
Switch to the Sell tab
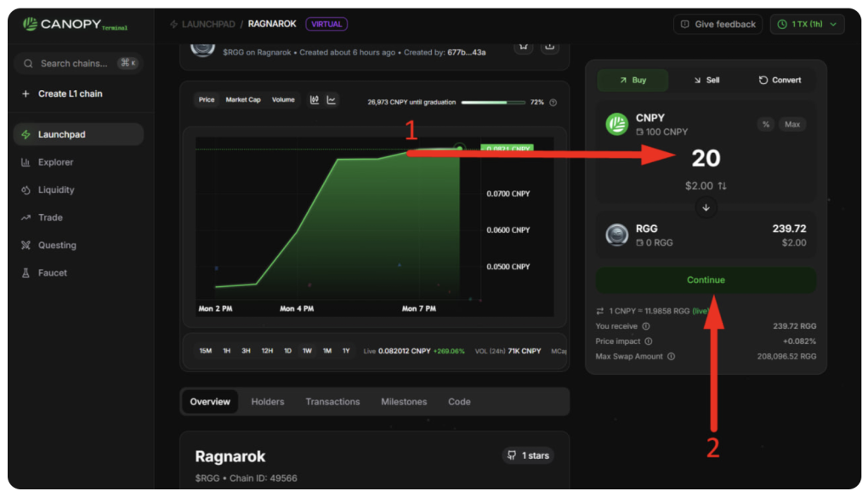coord(706,81)
